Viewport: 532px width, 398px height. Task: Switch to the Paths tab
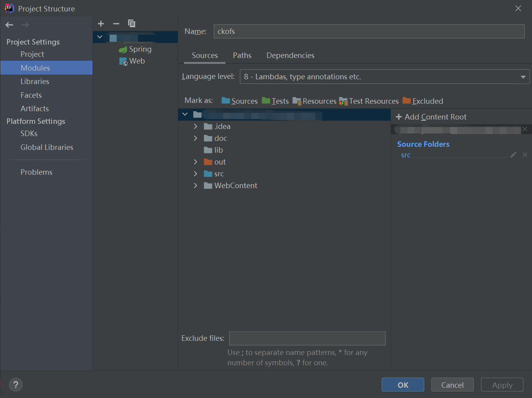tap(242, 56)
